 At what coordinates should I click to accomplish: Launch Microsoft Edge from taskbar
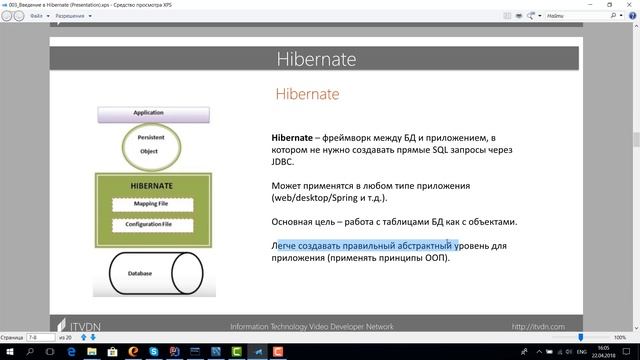point(71,351)
